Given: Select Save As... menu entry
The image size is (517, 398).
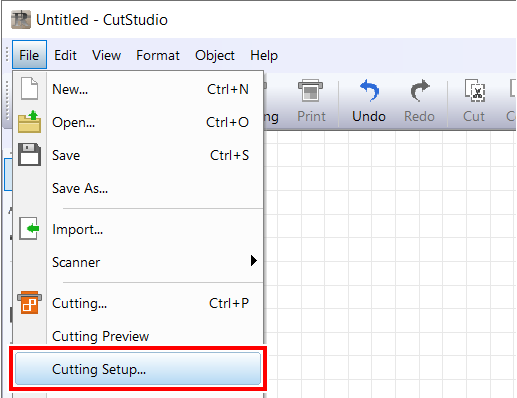Looking at the screenshot, I should coord(138,188).
